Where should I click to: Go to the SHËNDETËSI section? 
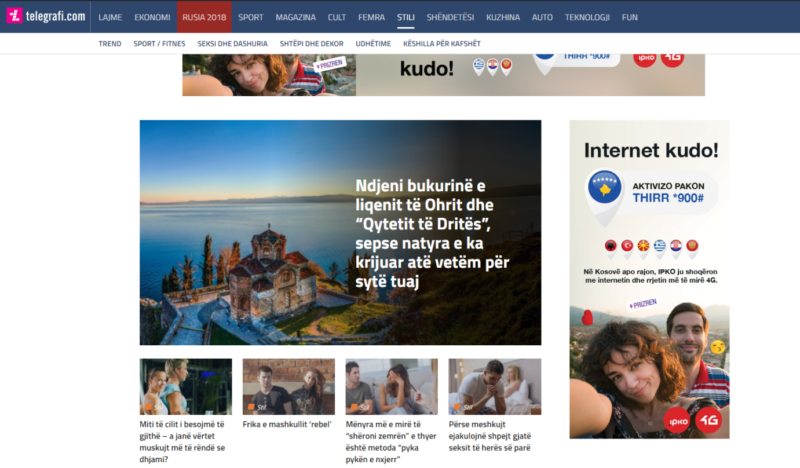[450, 17]
